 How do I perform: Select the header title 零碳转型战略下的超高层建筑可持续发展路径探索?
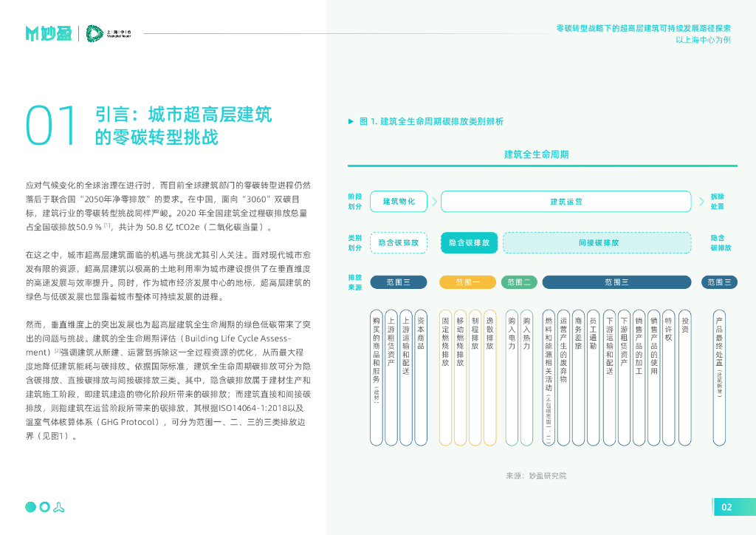(644, 29)
